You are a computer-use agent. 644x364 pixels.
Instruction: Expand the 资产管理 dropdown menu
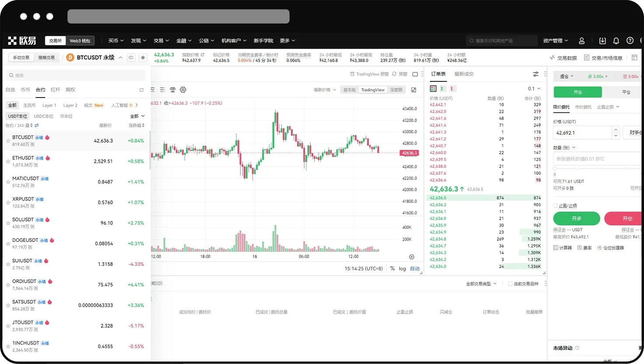click(555, 41)
